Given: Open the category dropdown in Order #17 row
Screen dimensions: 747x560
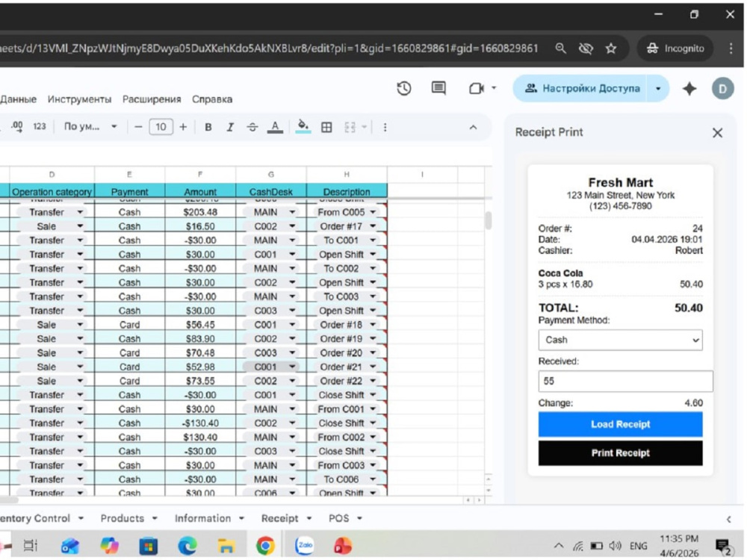Looking at the screenshot, I should click(x=80, y=226).
